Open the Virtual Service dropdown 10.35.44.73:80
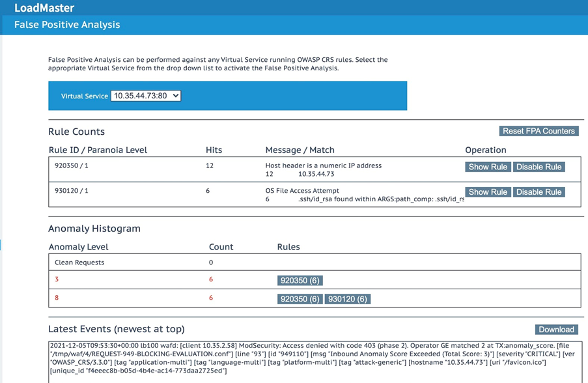Screen dimensions: 588x383 [x=146, y=96]
